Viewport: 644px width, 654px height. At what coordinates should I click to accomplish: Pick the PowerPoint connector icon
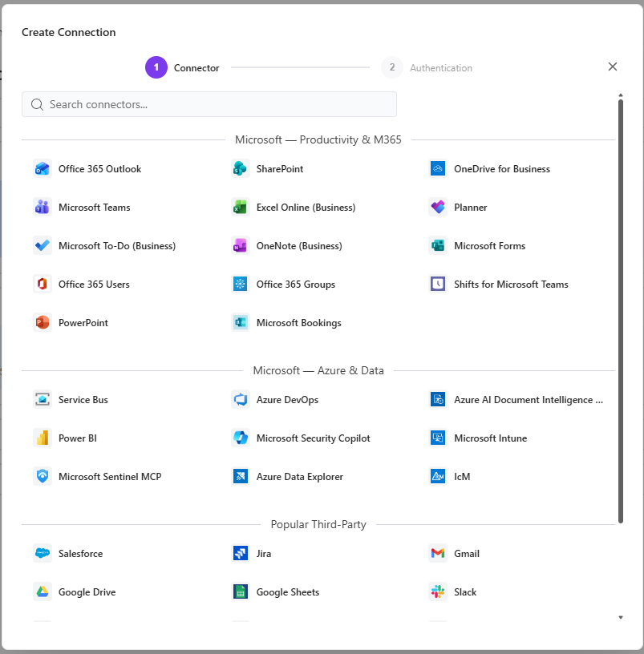43,322
